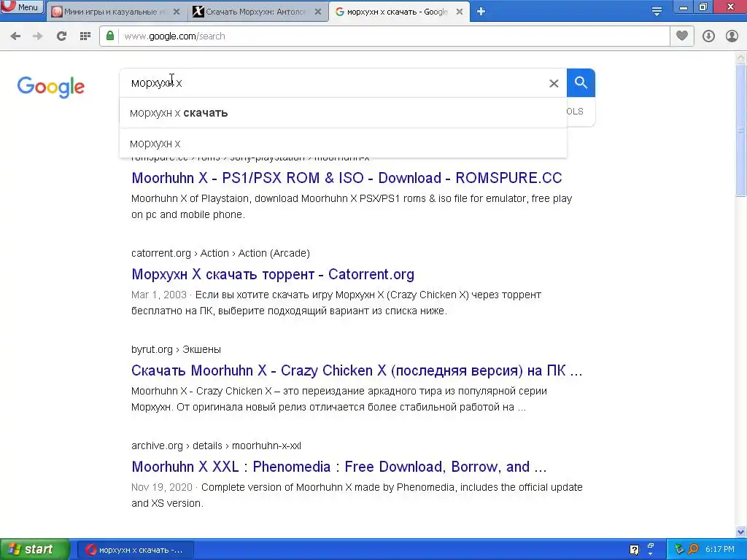Viewport: 747px width, 560px height.
Task: Click inside the Google search box
Action: (x=333, y=83)
